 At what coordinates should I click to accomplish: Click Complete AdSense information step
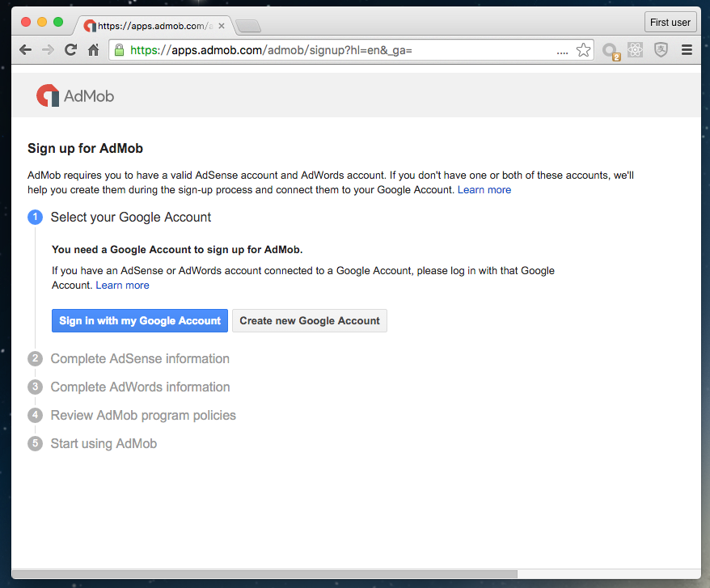140,359
